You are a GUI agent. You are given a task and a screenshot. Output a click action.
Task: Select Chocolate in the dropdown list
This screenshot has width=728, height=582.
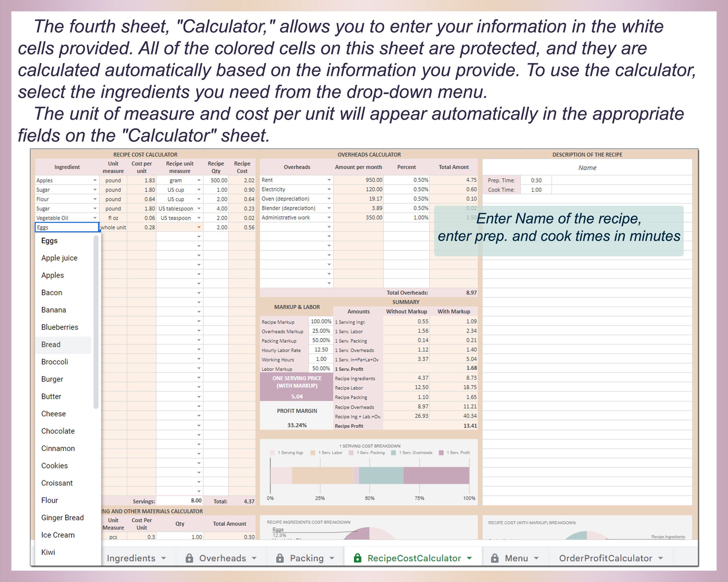63,431
